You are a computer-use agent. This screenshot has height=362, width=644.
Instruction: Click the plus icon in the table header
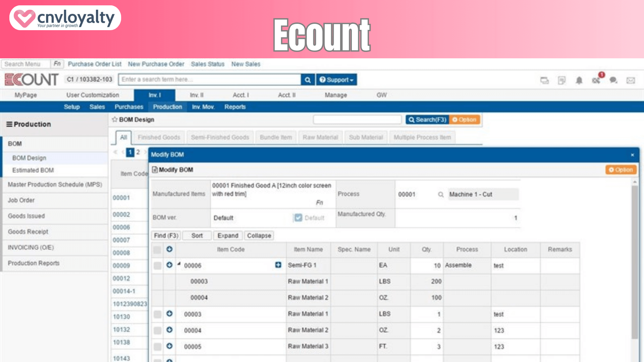click(x=169, y=249)
